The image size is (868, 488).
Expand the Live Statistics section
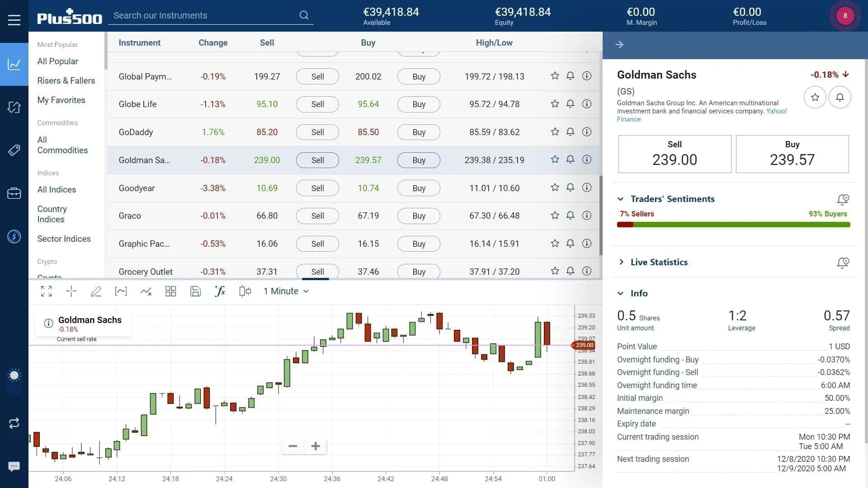tap(621, 262)
